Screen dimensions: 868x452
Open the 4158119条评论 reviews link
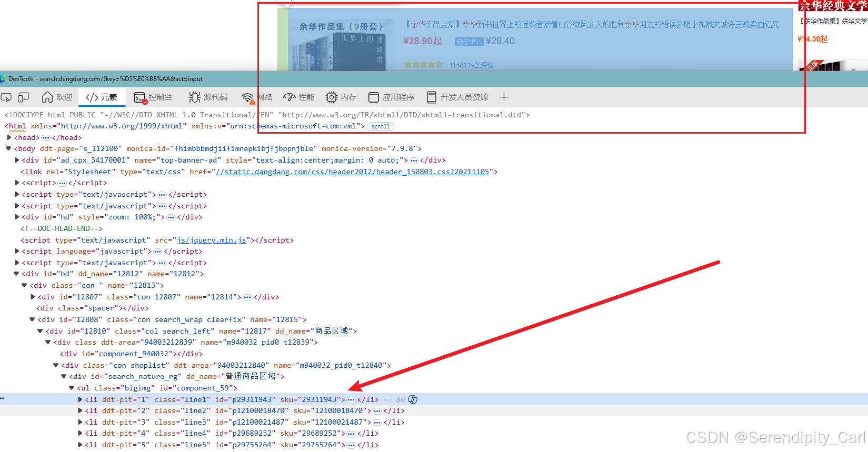tap(471, 65)
